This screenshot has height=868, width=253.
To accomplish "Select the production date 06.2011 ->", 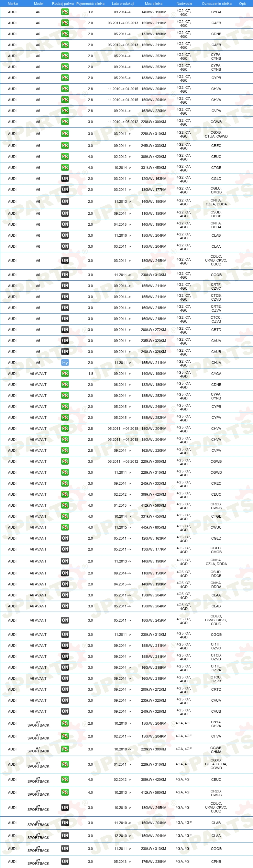I will point(122,385).
